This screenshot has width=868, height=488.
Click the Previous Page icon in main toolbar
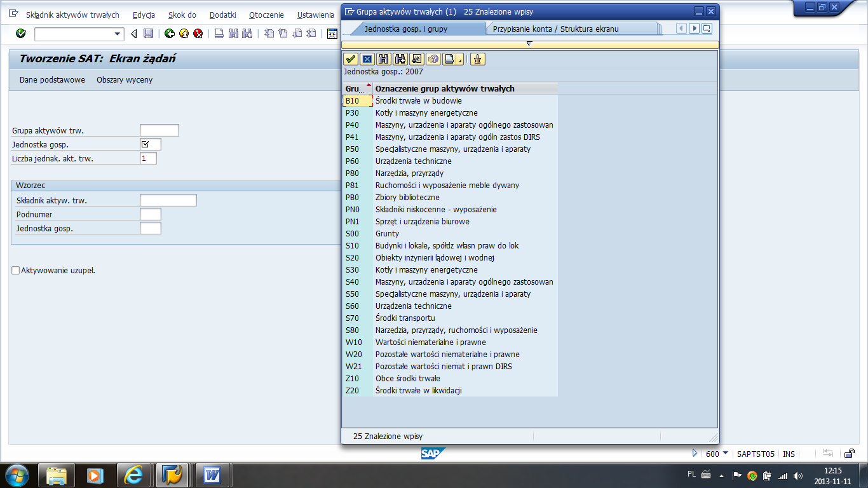point(283,34)
